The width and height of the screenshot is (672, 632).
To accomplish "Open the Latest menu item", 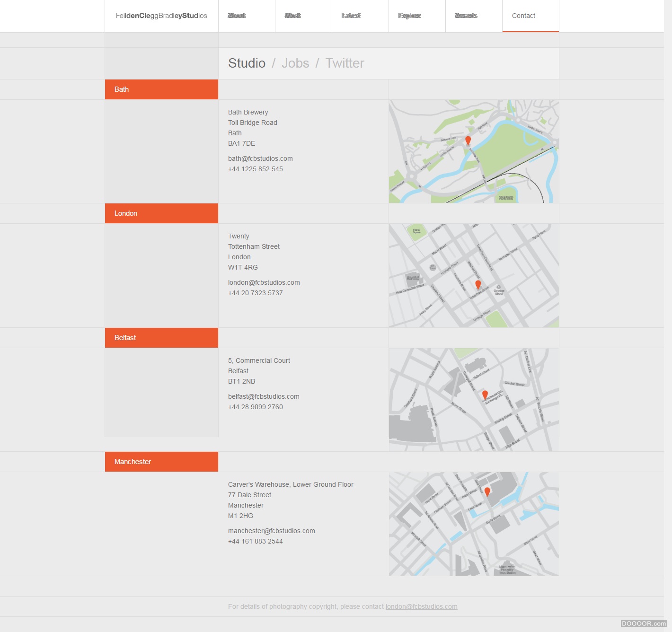I will (351, 16).
